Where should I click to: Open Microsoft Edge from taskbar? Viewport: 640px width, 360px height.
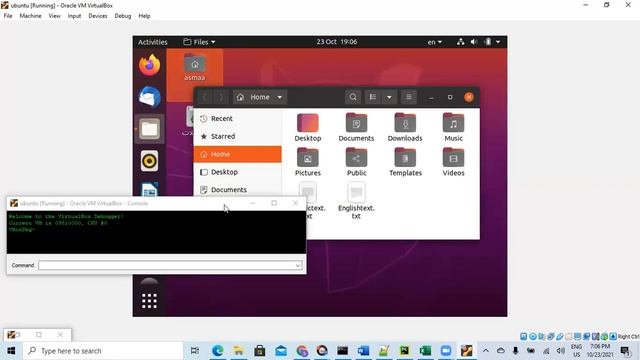click(218, 351)
